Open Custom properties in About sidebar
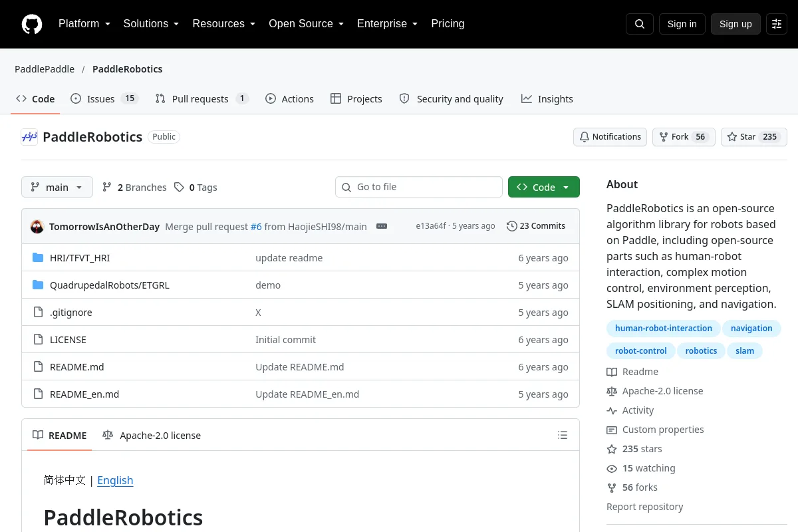798x532 pixels. (x=655, y=430)
